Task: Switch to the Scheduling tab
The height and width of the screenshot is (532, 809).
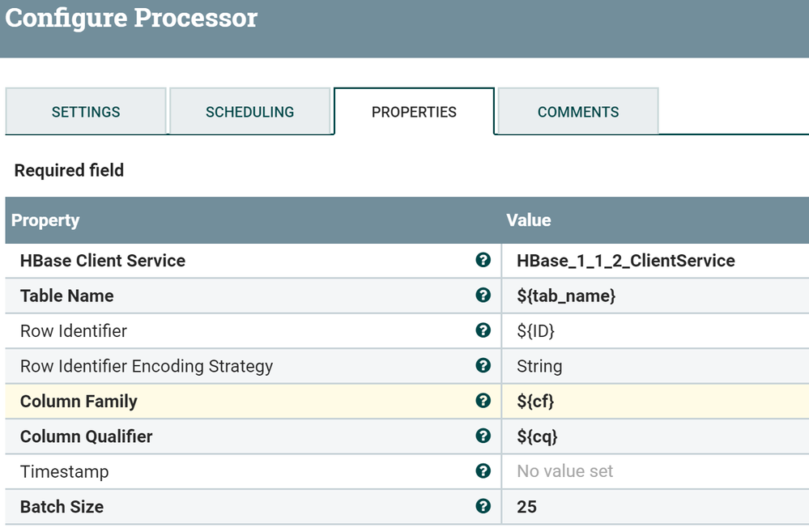Action: [x=249, y=112]
